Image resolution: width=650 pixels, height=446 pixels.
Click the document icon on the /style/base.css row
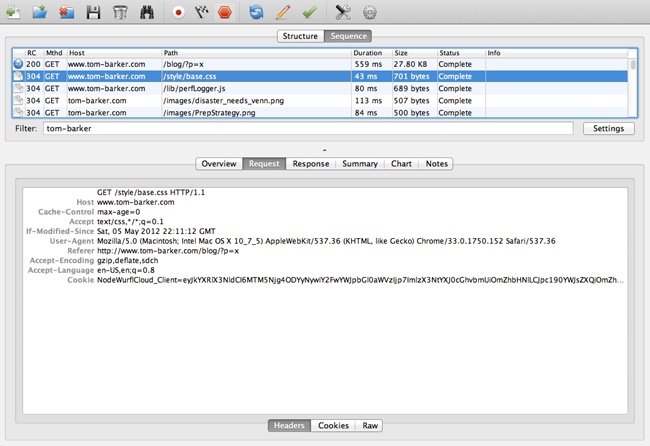coord(18,76)
